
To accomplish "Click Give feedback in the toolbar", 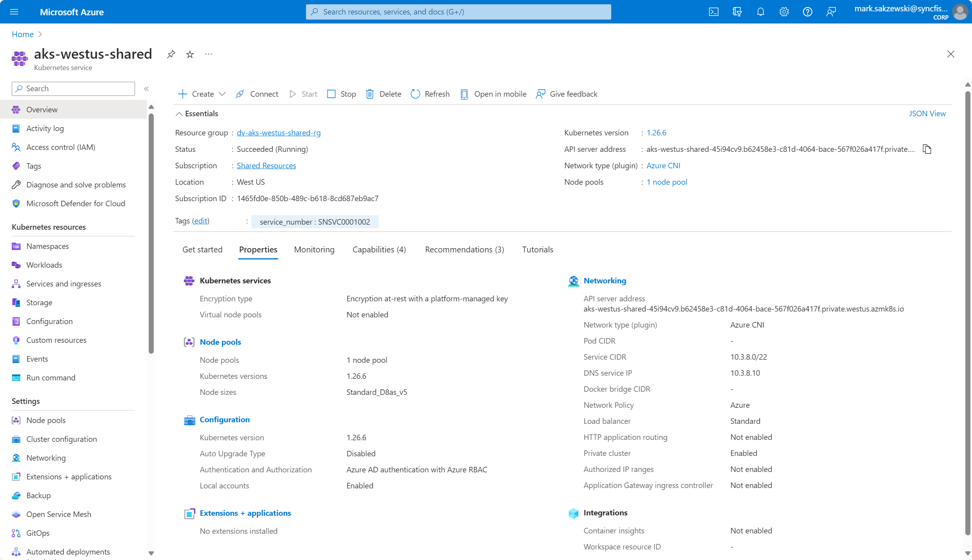I will pos(567,94).
